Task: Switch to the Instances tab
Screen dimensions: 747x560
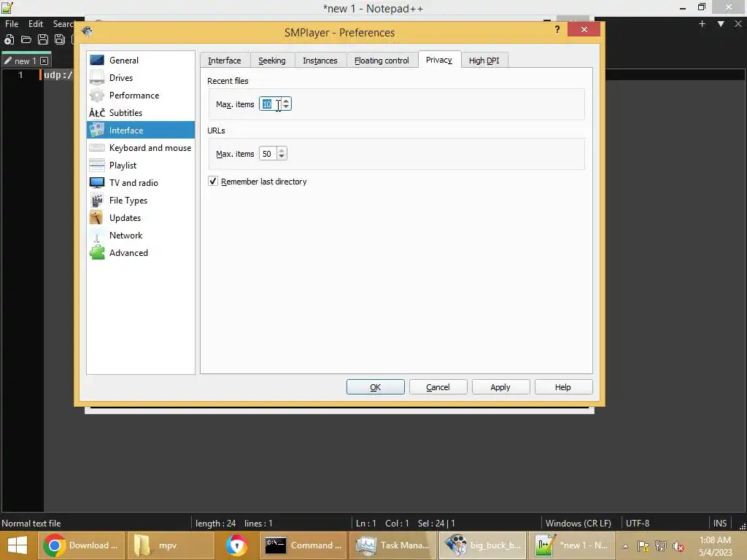Action: [x=320, y=61]
